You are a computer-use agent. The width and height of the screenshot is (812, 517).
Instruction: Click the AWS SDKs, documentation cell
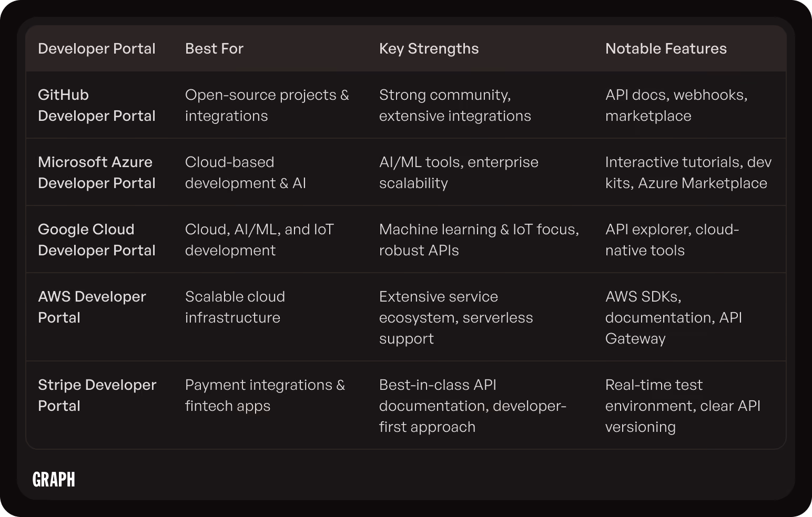[674, 317]
